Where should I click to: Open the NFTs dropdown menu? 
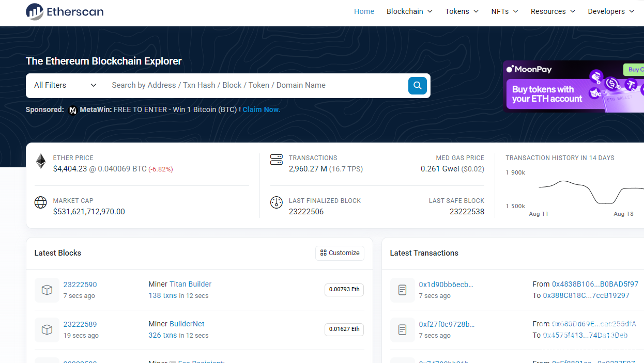504,11
